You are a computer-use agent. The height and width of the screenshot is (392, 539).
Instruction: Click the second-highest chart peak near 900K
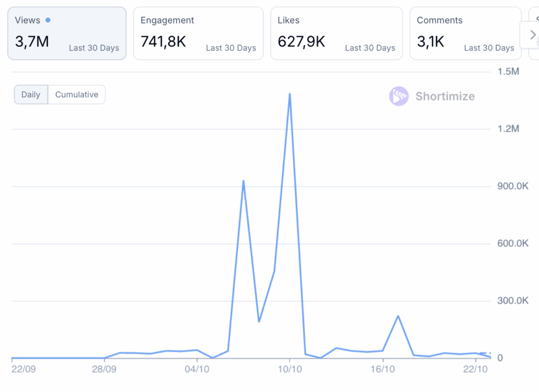(243, 181)
